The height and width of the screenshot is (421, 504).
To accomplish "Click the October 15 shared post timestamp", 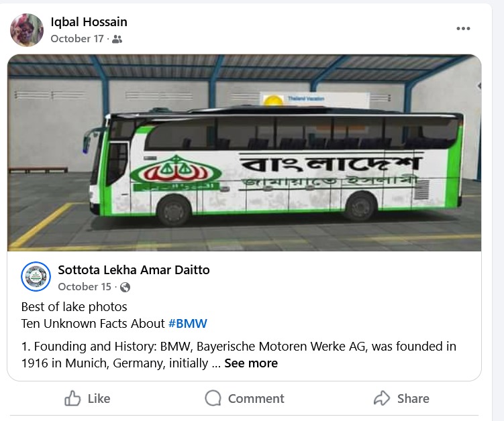I will 85,287.
